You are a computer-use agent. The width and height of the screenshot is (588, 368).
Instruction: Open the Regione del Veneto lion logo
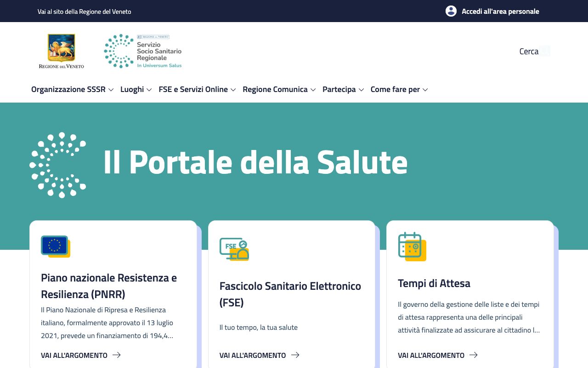tap(61, 51)
